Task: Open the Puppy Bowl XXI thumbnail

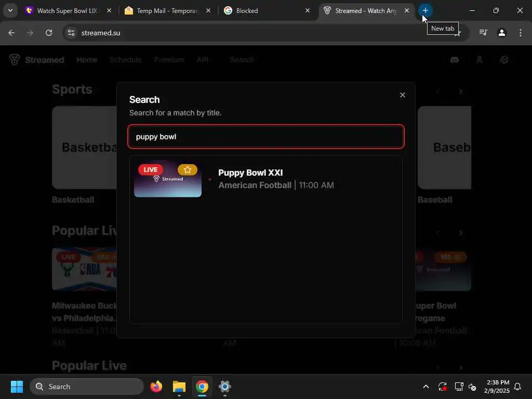Action: click(168, 179)
